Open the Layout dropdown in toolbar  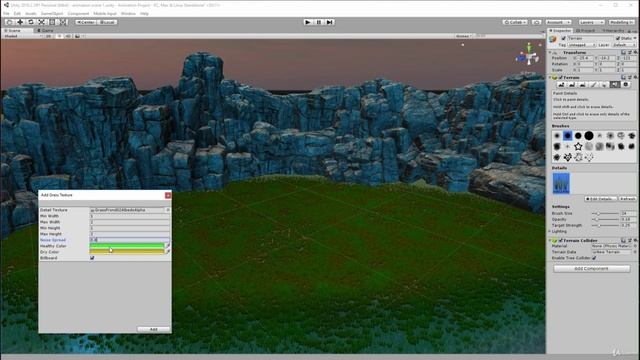[621, 22]
